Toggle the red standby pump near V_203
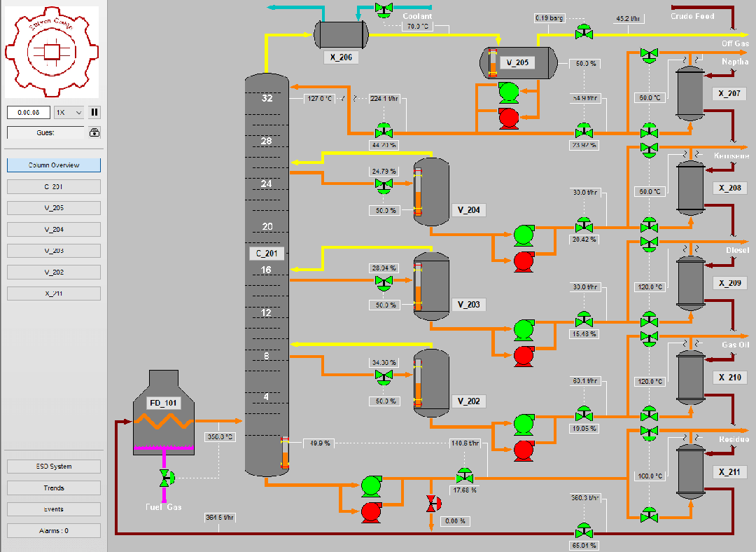The height and width of the screenshot is (552, 756). pos(522,357)
